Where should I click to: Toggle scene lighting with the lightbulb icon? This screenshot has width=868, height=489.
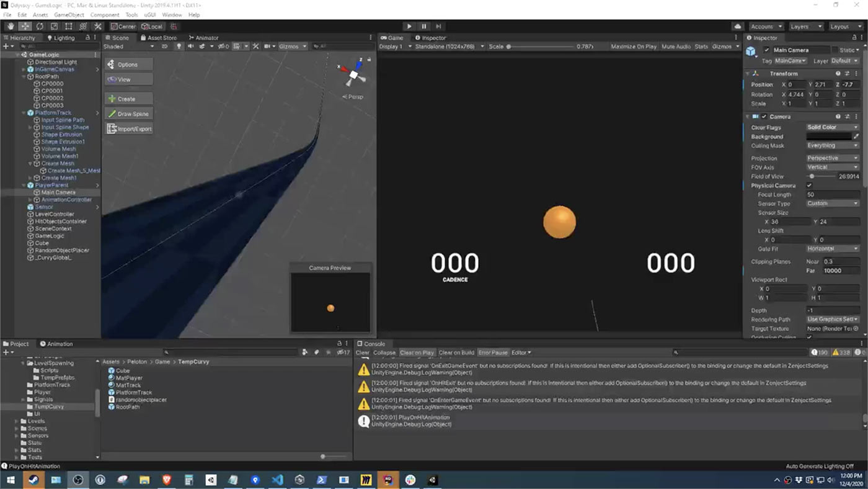[179, 47]
